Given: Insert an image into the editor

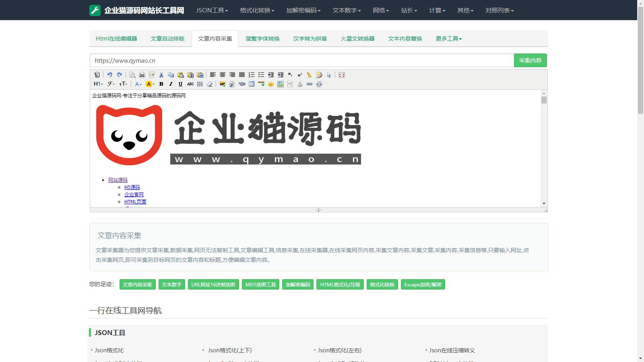Looking at the screenshot, I should (x=222, y=84).
